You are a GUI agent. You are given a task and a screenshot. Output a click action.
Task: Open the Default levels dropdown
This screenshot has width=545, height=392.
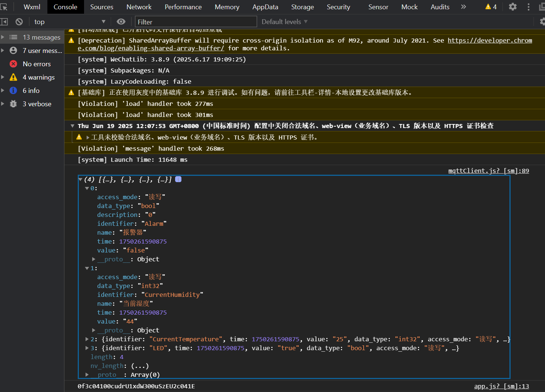284,21
